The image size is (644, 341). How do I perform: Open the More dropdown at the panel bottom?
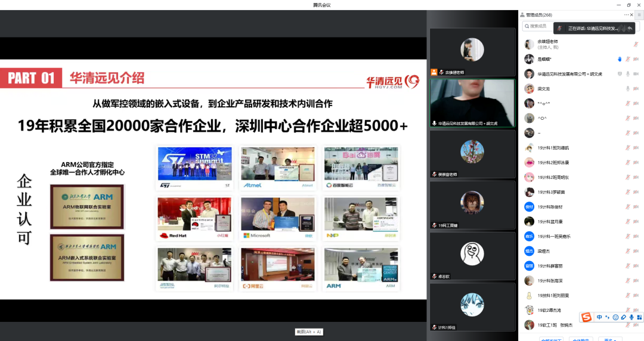[x=611, y=339]
